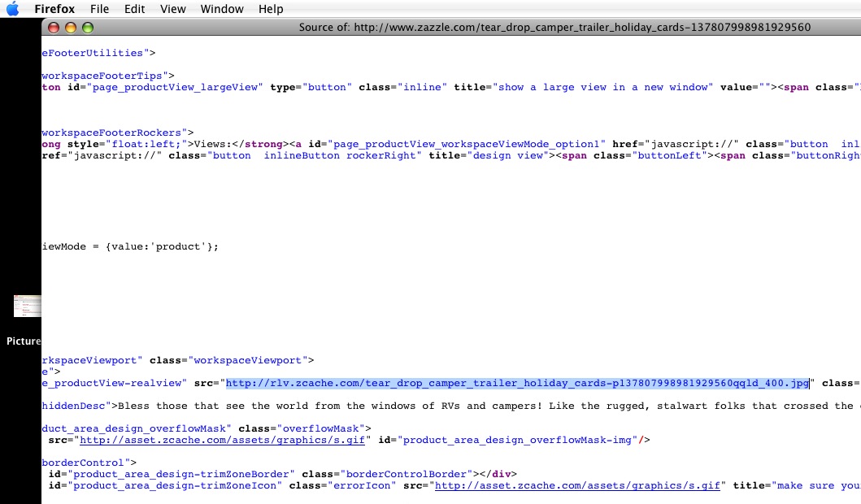The height and width of the screenshot is (504, 861).
Task: Click the class value "inline"
Action: (x=422, y=87)
